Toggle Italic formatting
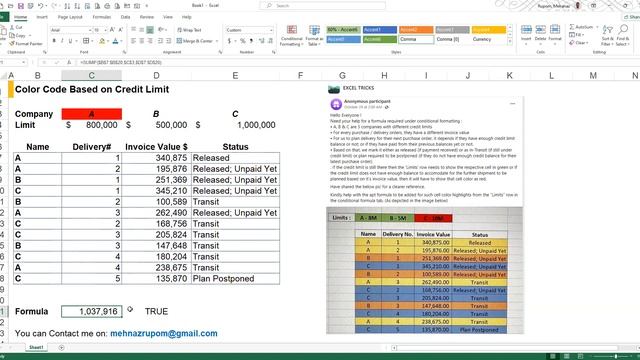Screen dimensions: 640x360 click(62, 41)
